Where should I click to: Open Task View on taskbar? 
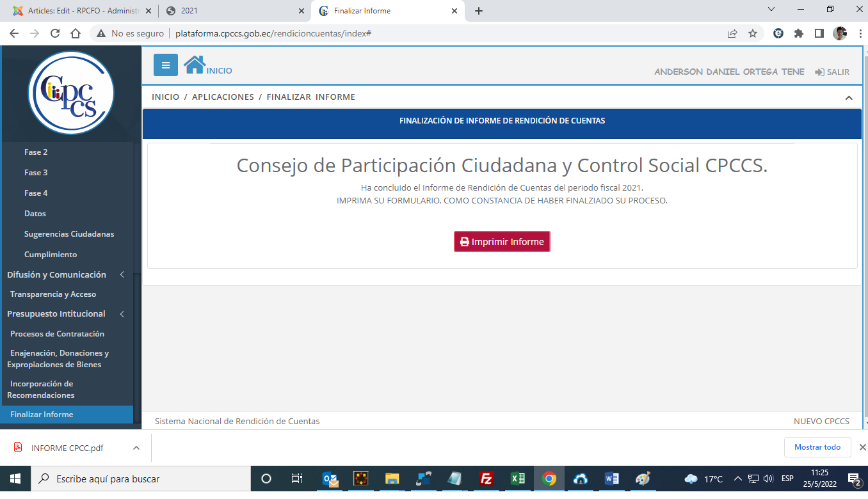pyautogui.click(x=297, y=479)
